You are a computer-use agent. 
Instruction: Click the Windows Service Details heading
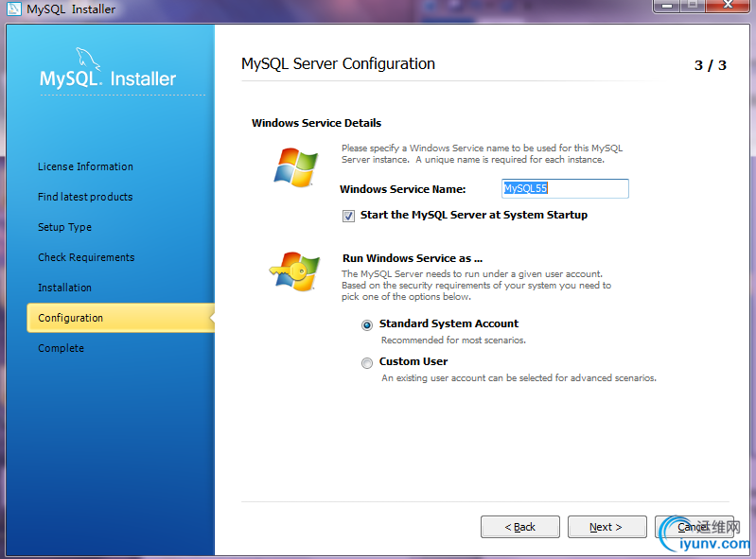[x=316, y=123]
